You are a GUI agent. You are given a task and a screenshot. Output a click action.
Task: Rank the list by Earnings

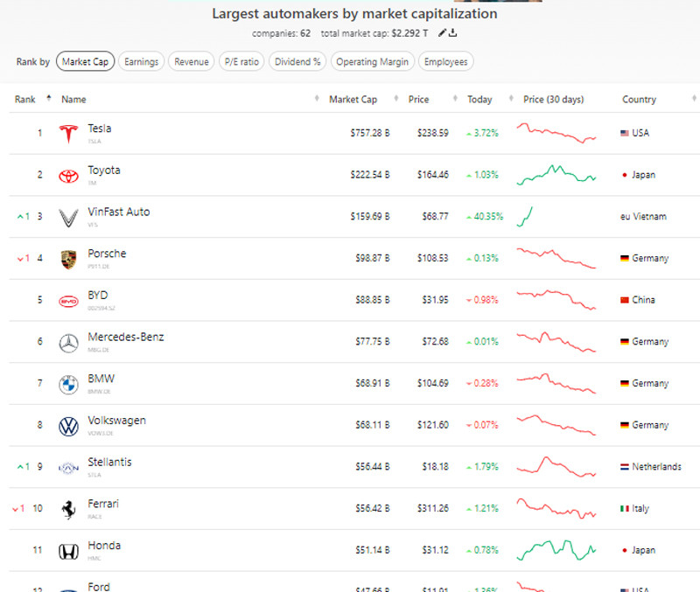click(141, 62)
